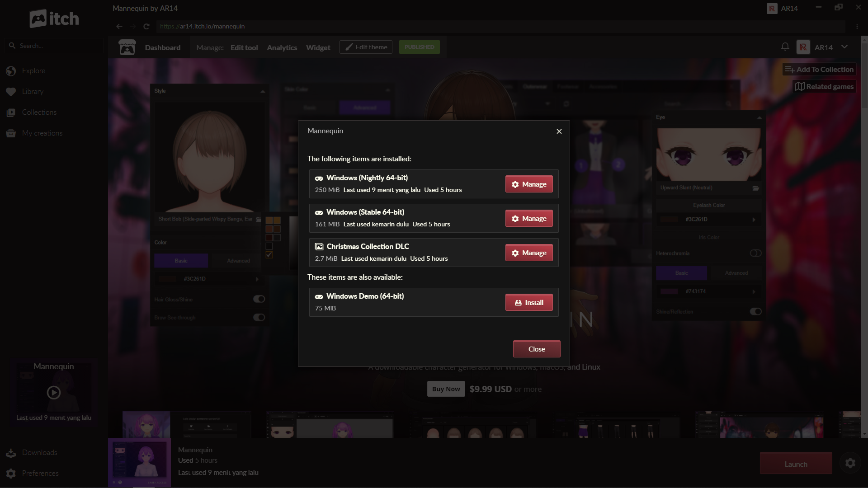This screenshot has width=868, height=488.
Task: Toggle Shine/Reflection in the Eye panel
Action: pos(755,311)
